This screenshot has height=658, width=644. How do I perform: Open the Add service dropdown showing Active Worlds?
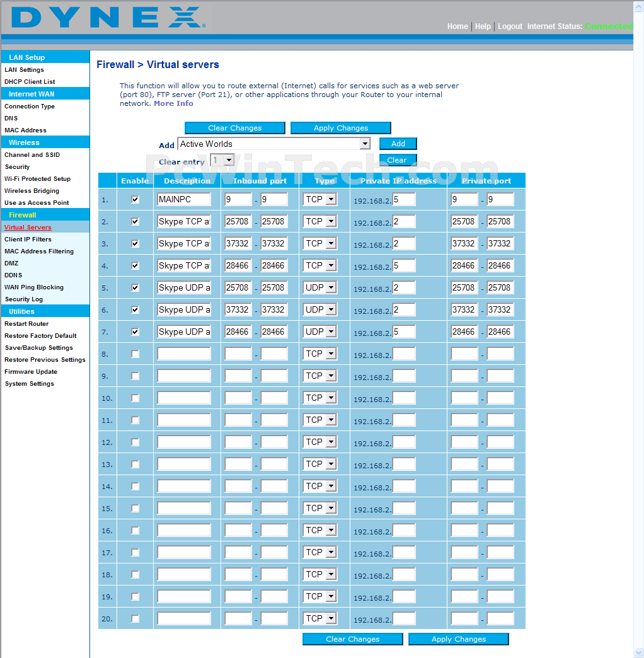click(x=274, y=144)
